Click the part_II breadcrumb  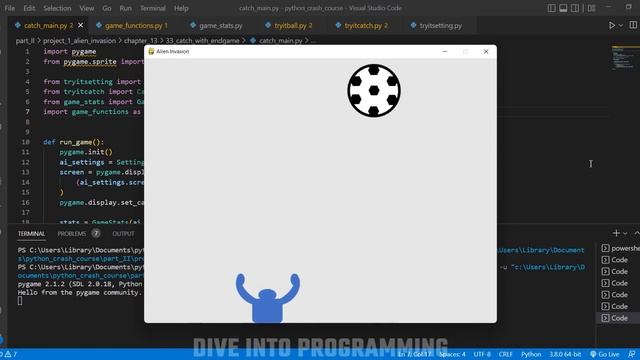tap(25, 40)
